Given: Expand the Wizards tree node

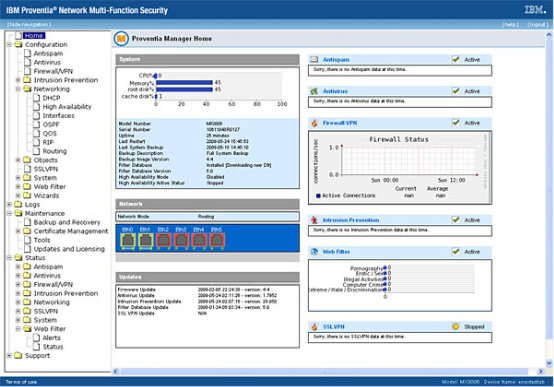Looking at the screenshot, I should click(18, 195).
